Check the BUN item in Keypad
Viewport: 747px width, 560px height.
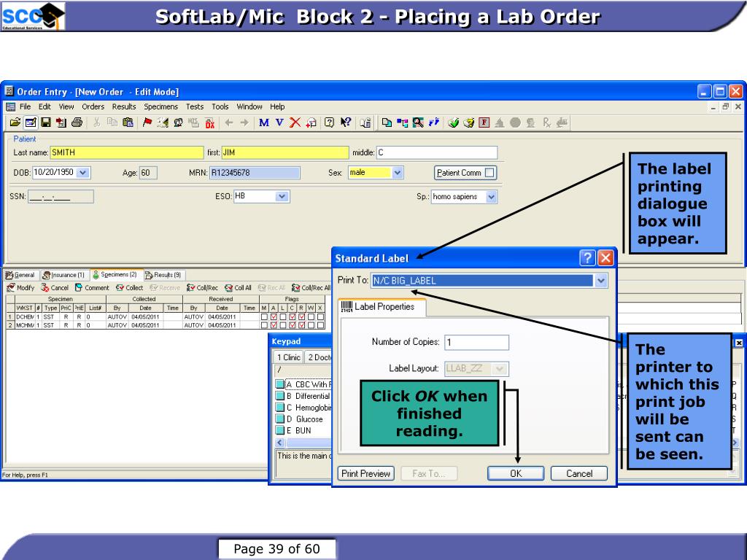280,430
